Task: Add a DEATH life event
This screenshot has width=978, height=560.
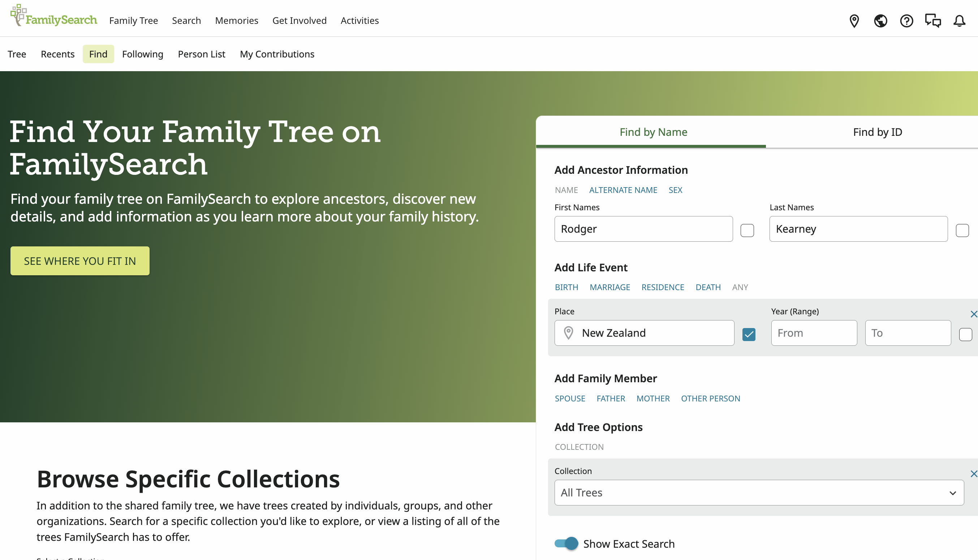Action: [708, 287]
